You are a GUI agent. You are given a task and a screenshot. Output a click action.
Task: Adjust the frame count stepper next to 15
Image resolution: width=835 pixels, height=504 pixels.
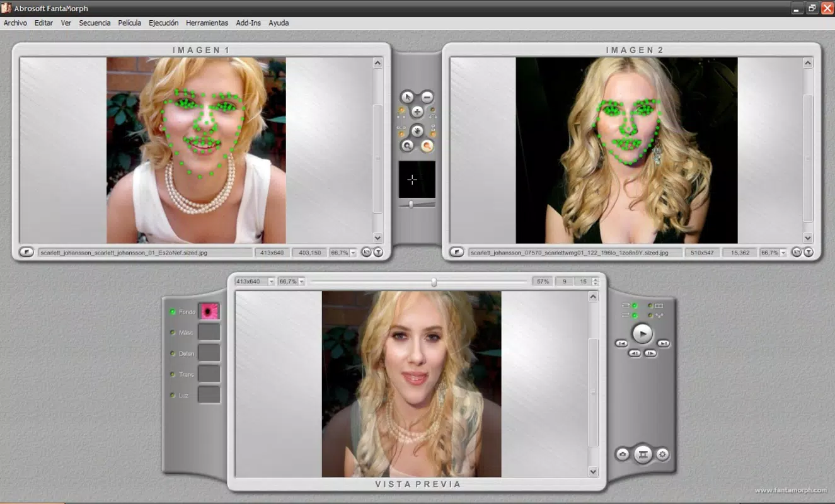coord(595,282)
